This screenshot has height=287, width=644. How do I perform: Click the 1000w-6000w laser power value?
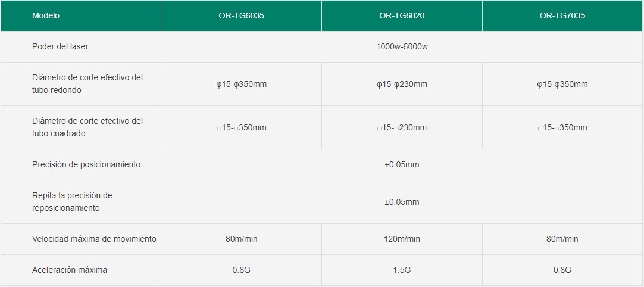tap(402, 46)
